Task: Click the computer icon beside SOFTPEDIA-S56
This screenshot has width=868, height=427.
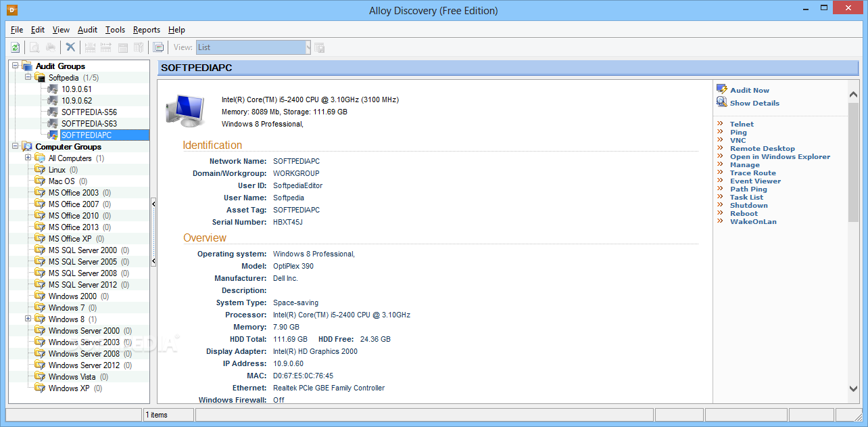Action: click(x=53, y=112)
